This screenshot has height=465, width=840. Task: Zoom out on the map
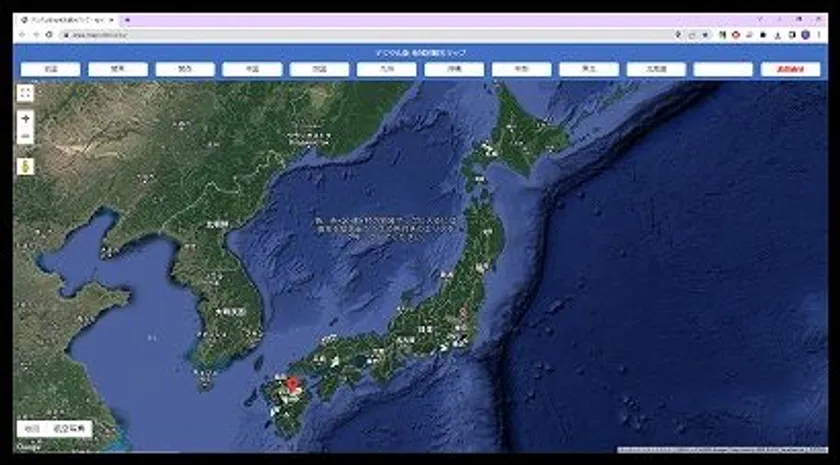(x=25, y=136)
